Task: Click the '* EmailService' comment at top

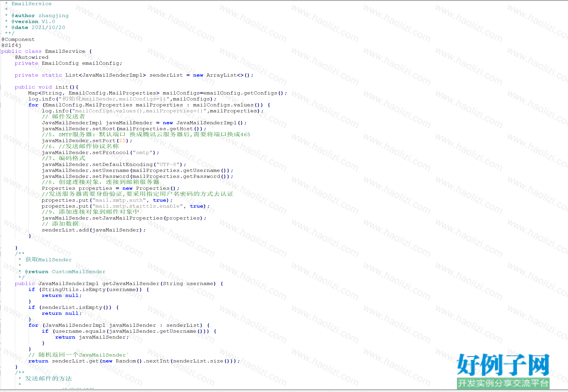Action: [x=28, y=4]
